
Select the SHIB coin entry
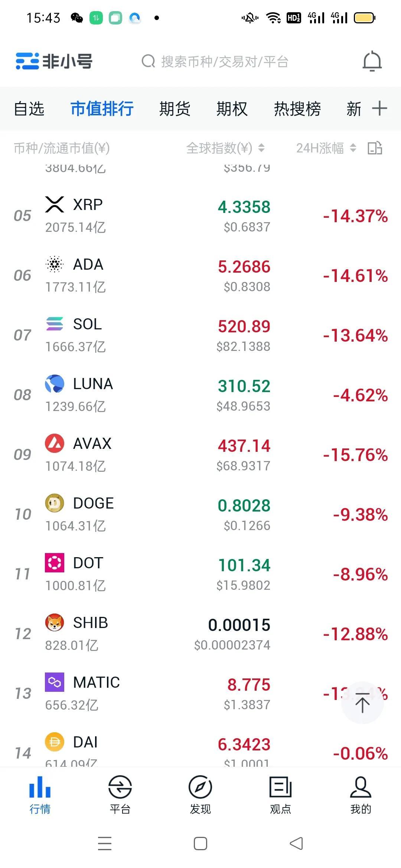point(200,634)
